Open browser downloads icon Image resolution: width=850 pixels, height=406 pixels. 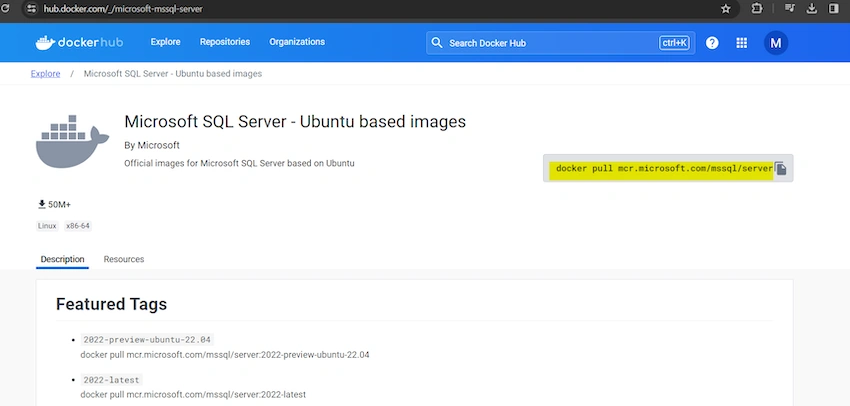812,9
